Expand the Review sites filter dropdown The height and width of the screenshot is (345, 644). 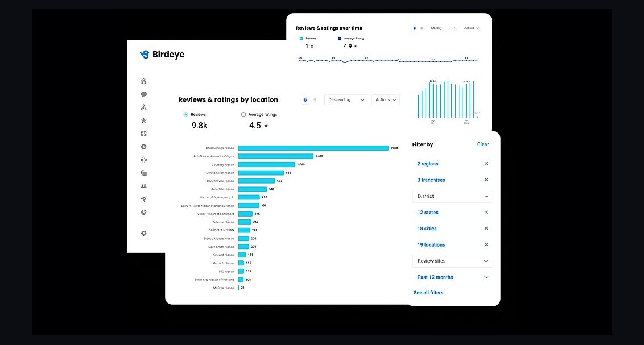(453, 261)
